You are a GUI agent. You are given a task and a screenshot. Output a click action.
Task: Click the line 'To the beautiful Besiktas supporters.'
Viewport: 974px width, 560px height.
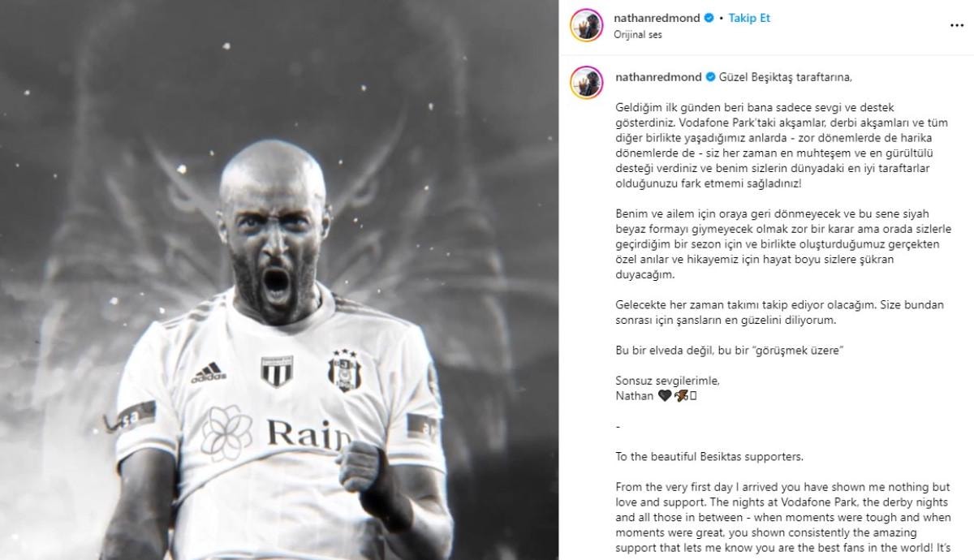[x=709, y=456]
